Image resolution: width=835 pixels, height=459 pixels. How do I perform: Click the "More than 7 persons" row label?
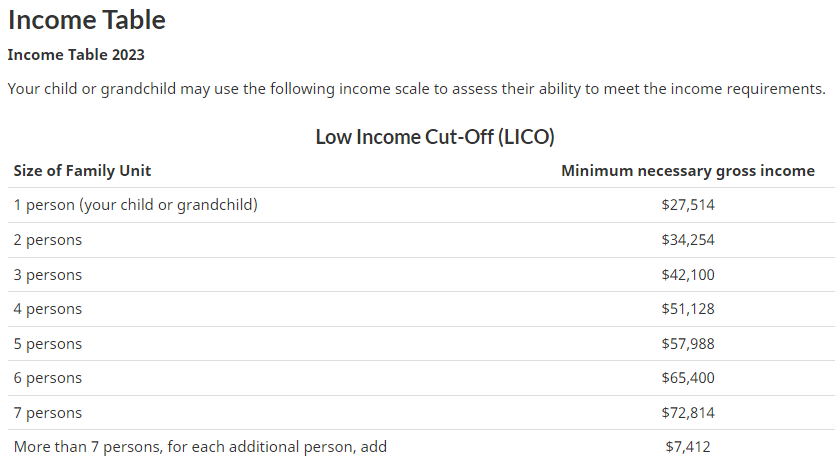200,447
